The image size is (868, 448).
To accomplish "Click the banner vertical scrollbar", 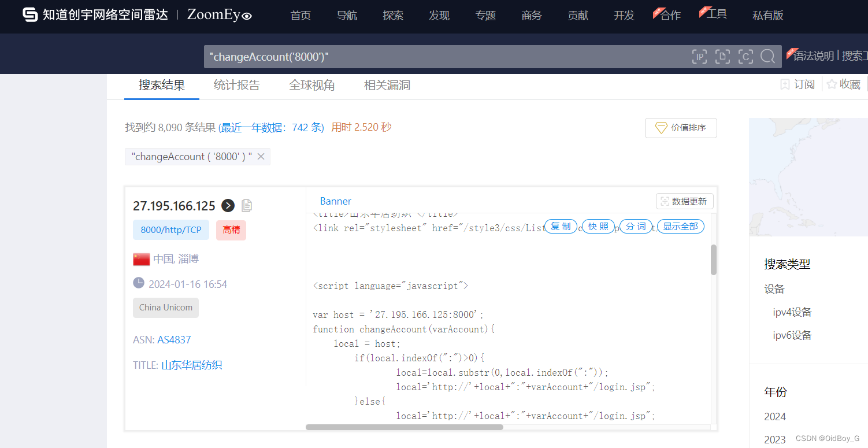I will (714, 260).
